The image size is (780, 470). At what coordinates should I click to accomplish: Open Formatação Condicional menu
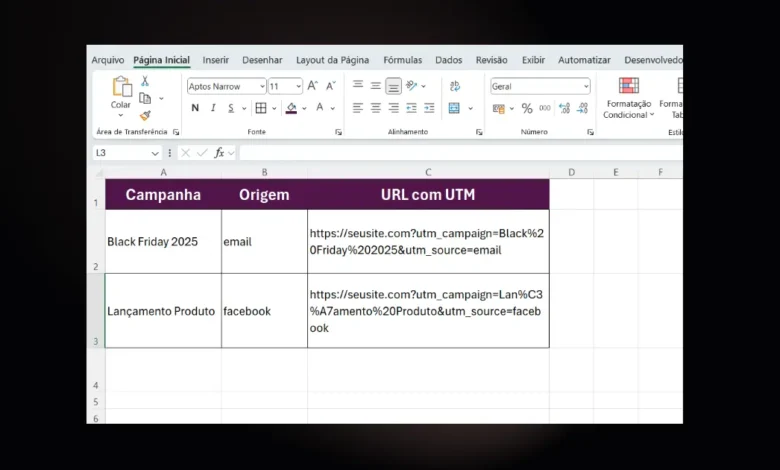pyautogui.click(x=629, y=98)
